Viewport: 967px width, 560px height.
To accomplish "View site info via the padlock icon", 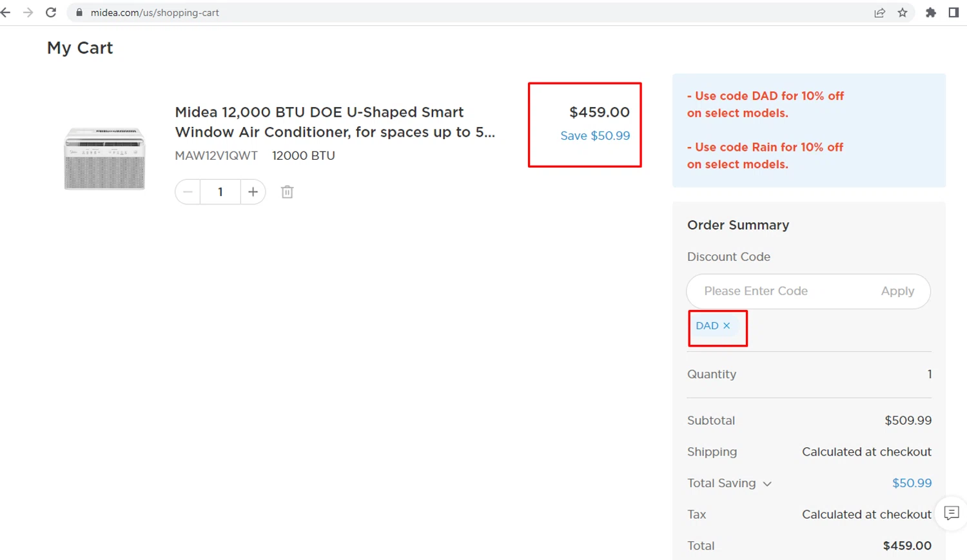I will tap(79, 12).
